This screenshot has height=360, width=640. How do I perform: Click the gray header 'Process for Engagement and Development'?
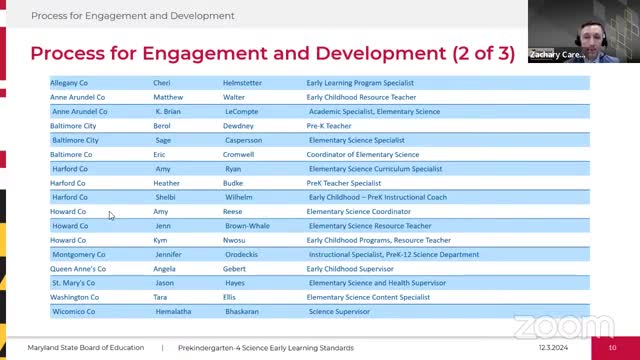(133, 16)
